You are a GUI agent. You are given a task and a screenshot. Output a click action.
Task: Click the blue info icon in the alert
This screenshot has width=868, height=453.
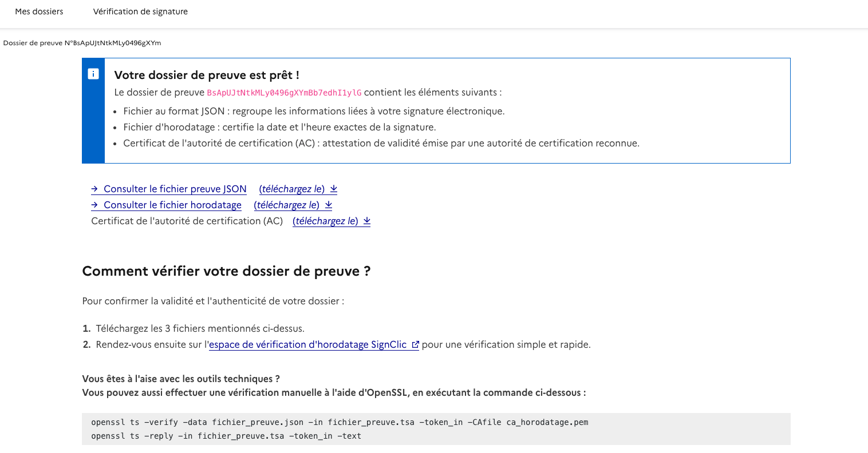(x=93, y=74)
